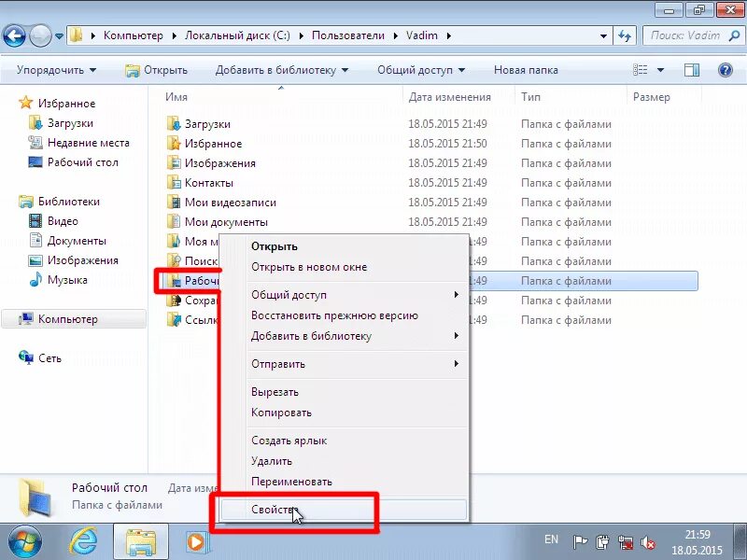Choose Восстановить прежнюю версию

click(344, 315)
